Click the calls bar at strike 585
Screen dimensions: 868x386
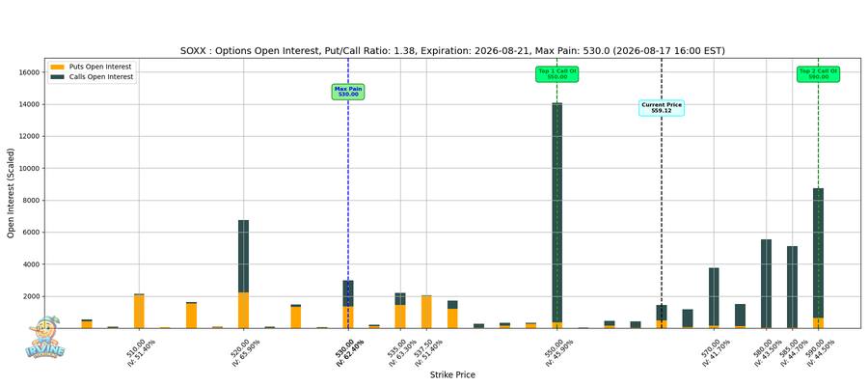pos(792,287)
